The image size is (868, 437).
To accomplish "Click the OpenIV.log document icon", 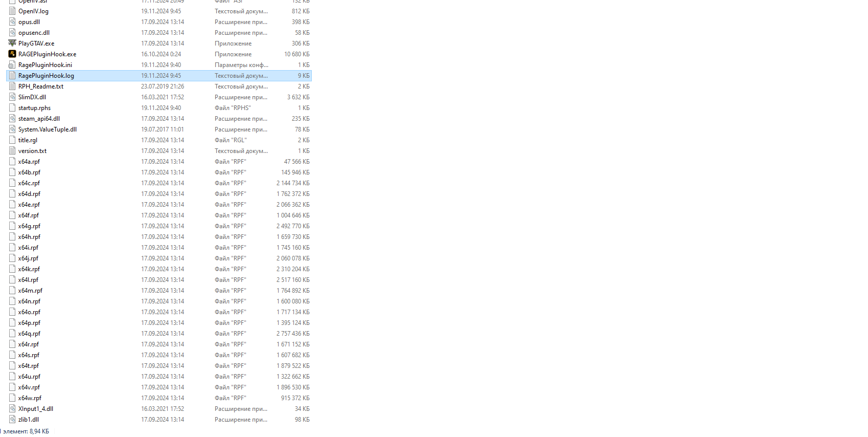I will 12,11.
